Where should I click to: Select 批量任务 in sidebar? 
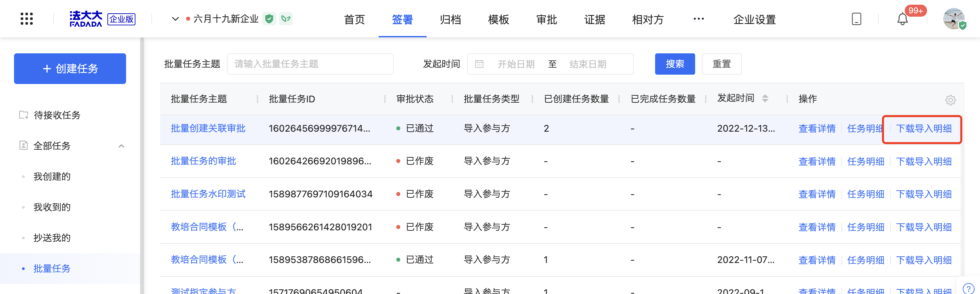(x=52, y=269)
